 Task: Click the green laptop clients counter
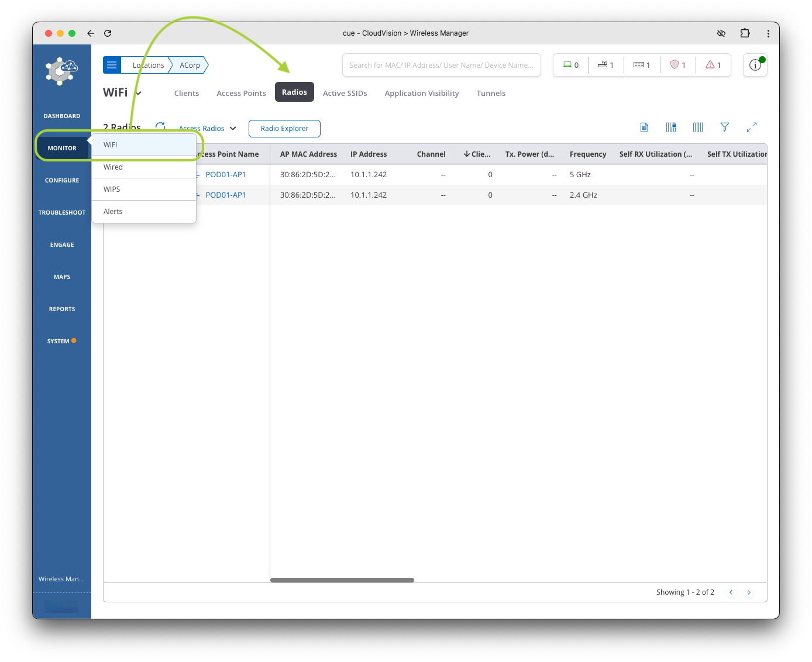570,65
